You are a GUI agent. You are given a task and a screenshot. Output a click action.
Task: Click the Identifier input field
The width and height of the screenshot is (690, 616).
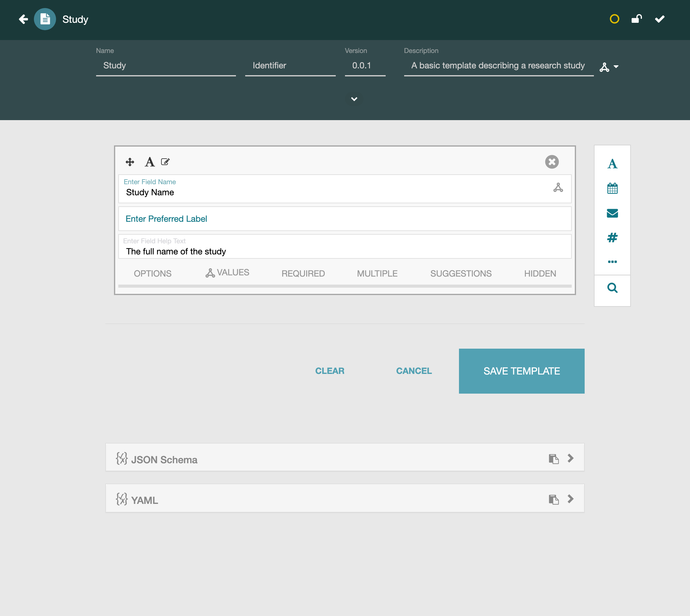pyautogui.click(x=290, y=66)
